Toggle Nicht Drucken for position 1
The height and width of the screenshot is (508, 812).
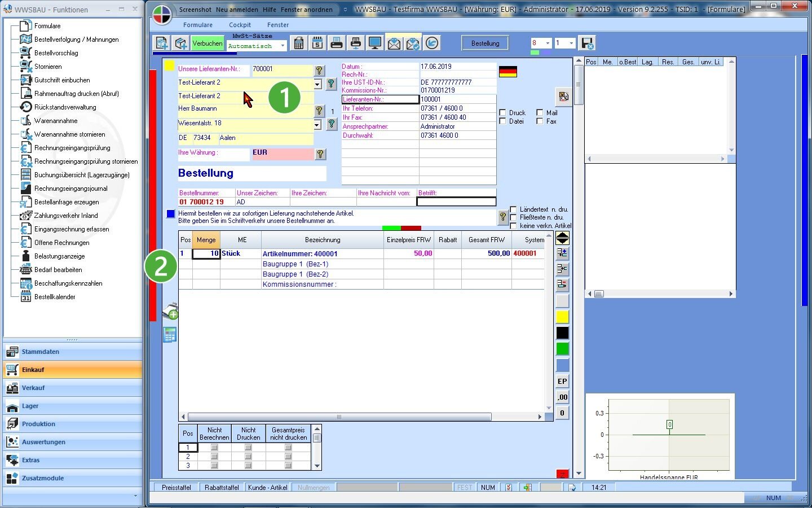click(248, 448)
